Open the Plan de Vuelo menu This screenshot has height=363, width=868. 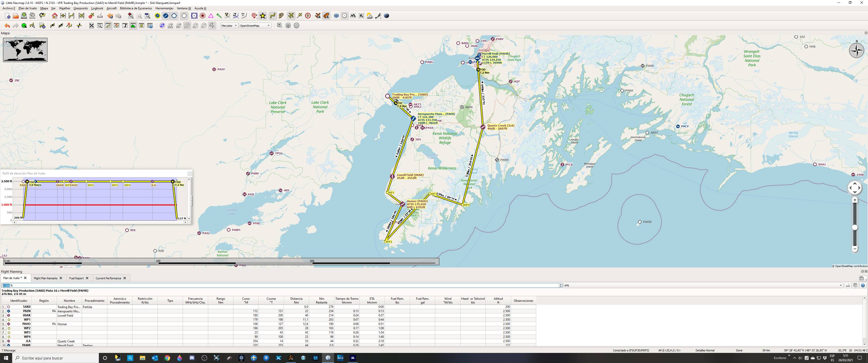(28, 8)
